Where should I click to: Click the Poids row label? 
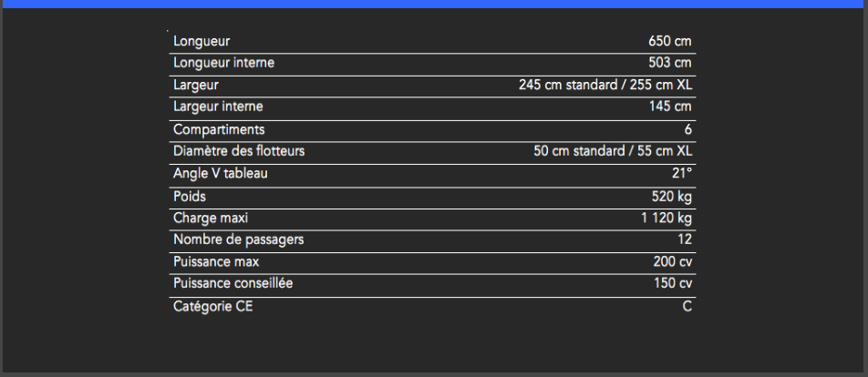pos(190,196)
